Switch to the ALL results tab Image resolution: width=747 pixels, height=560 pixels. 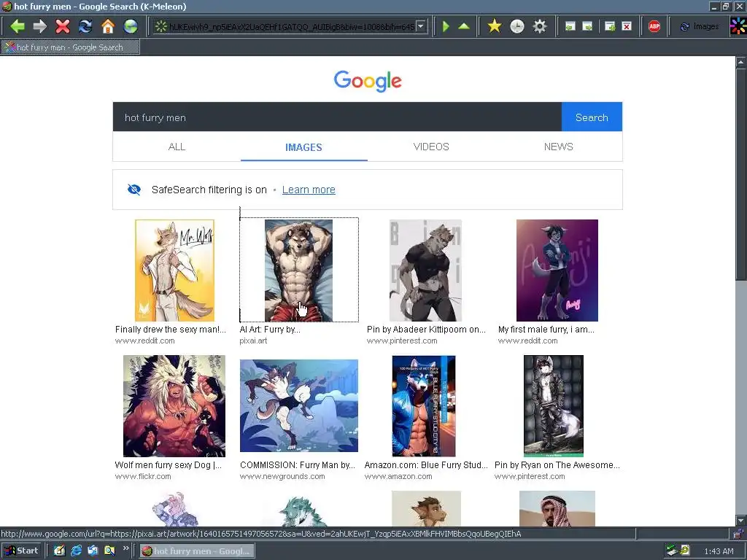[x=177, y=147]
